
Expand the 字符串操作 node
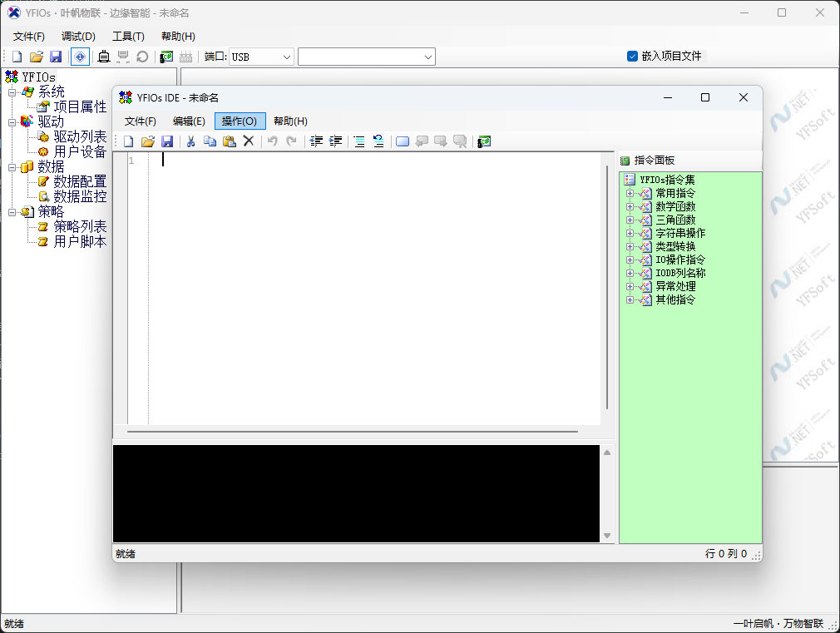(x=630, y=234)
